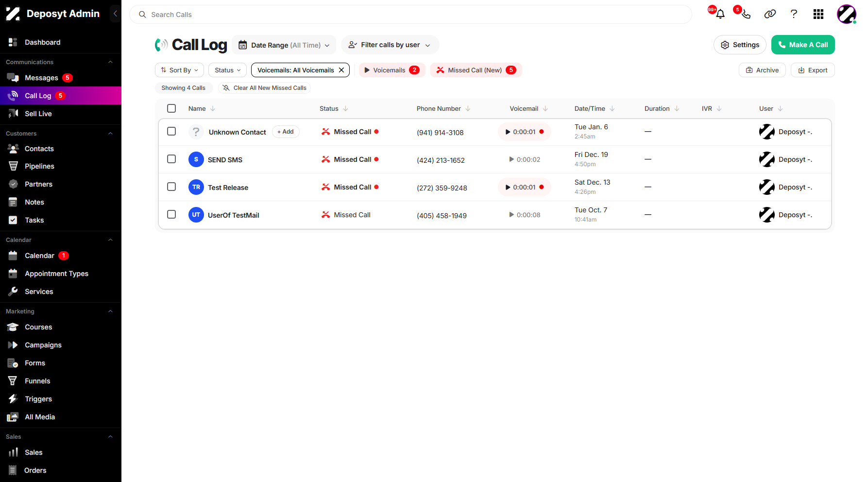Screen dimensions: 868x482
Task: Open the phone calls icon in header
Action: 746,14
